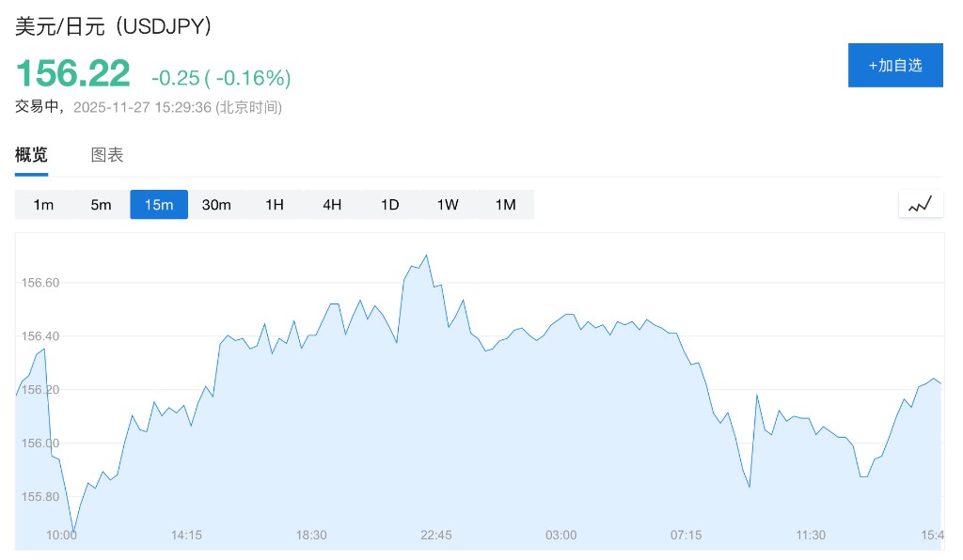Click the 03:00 time axis label

tap(560, 535)
